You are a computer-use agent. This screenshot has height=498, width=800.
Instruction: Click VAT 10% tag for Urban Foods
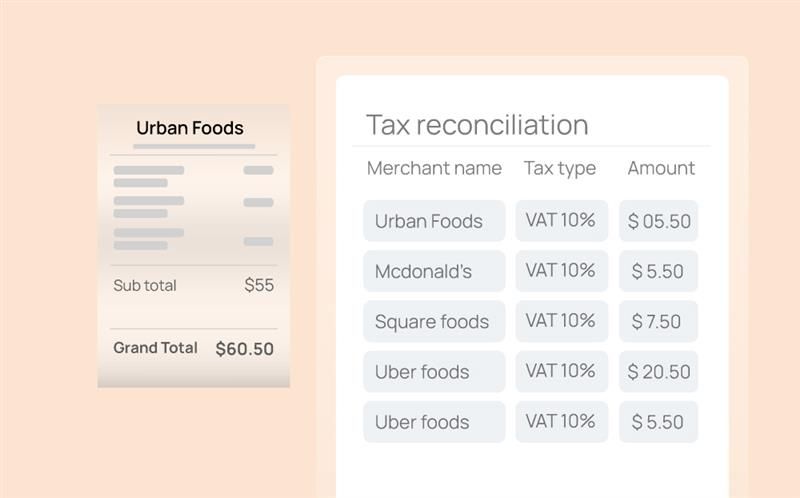[562, 220]
